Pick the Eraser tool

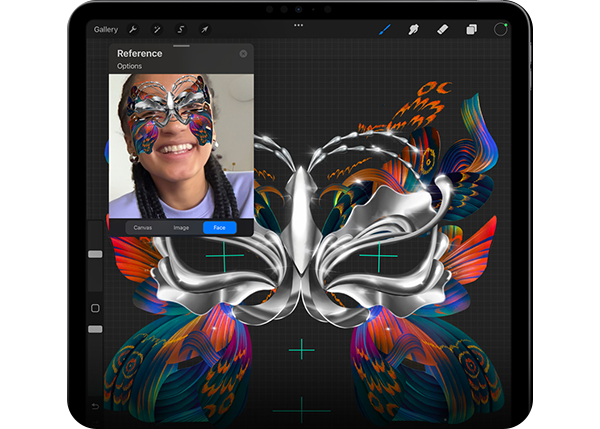(x=441, y=29)
